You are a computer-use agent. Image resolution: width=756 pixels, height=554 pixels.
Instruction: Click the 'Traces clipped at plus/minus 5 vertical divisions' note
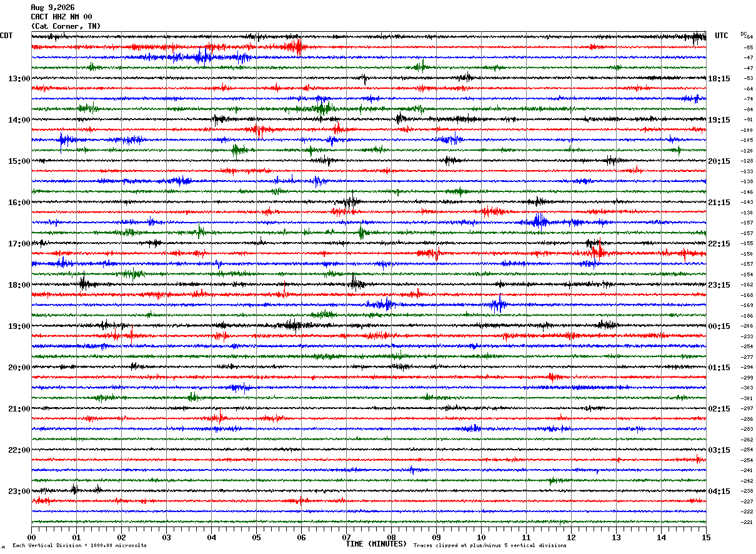pos(490,546)
